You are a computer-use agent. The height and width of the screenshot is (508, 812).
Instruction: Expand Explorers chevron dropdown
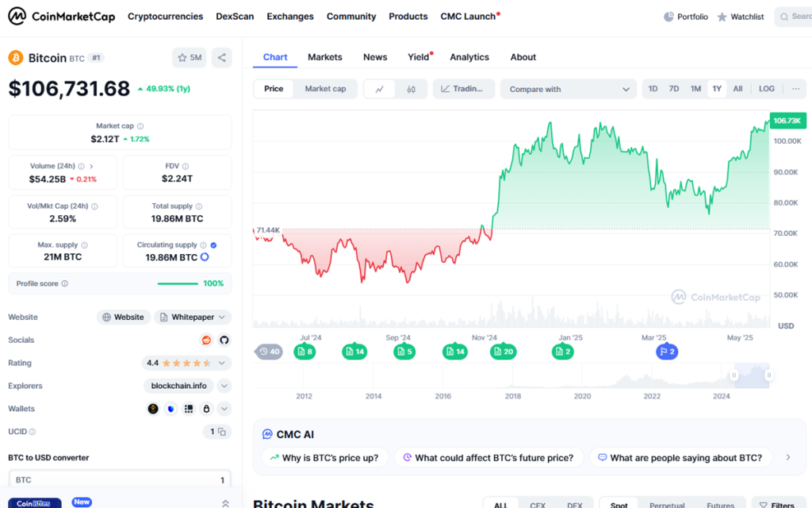[224, 387]
